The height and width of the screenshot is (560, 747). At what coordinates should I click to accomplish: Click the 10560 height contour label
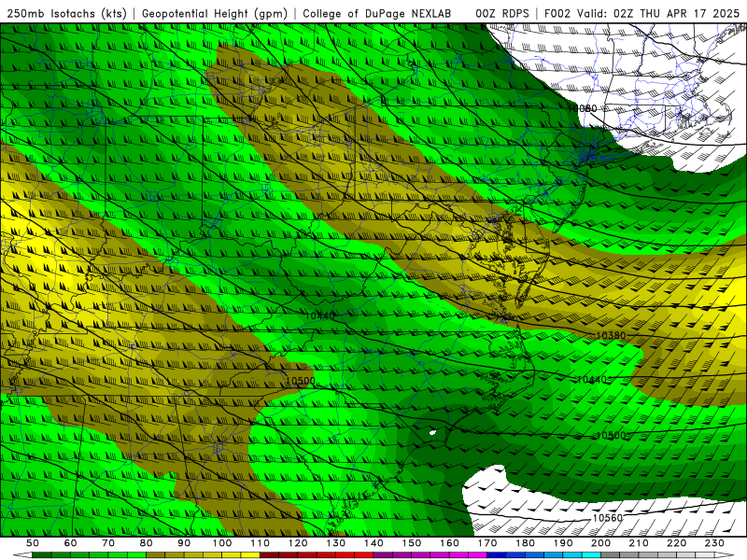[x=608, y=518]
